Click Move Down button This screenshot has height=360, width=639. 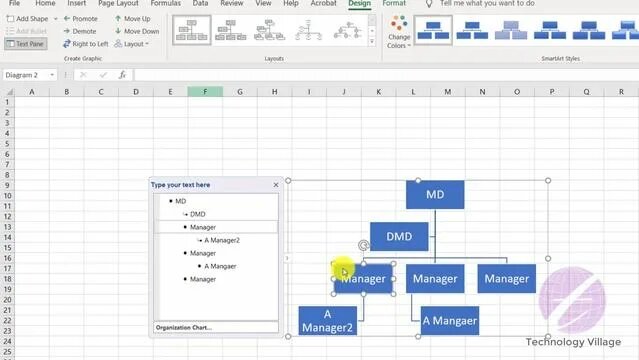[x=137, y=31]
